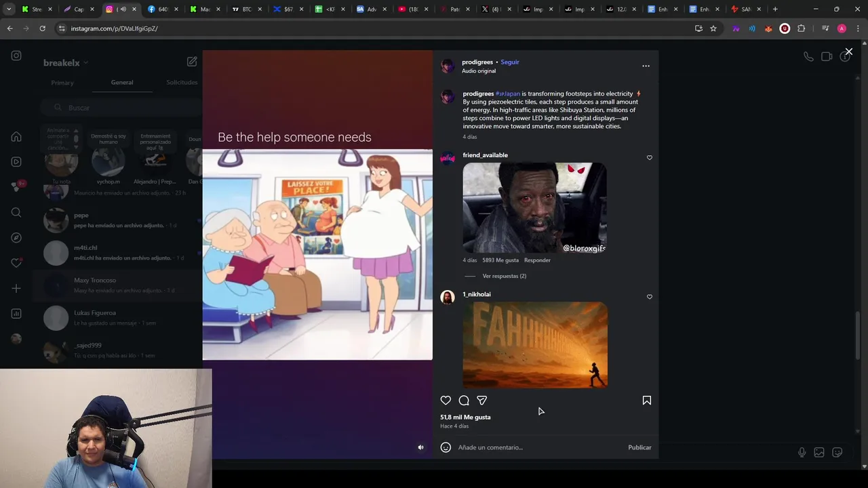Screen dimensions: 868x488
Task: Like 1_nikholai's comment
Action: tap(649, 297)
